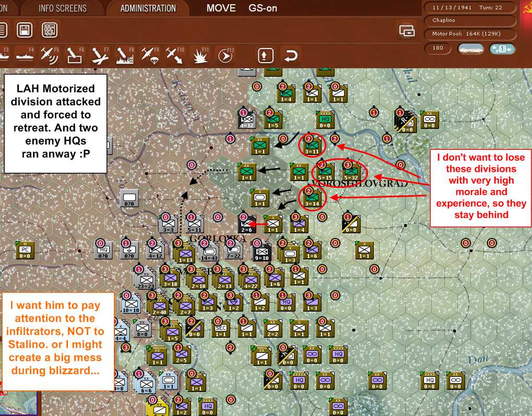The image size is (532, 416).
Task: Click the GORLOVKA city label
Action: 218,239
